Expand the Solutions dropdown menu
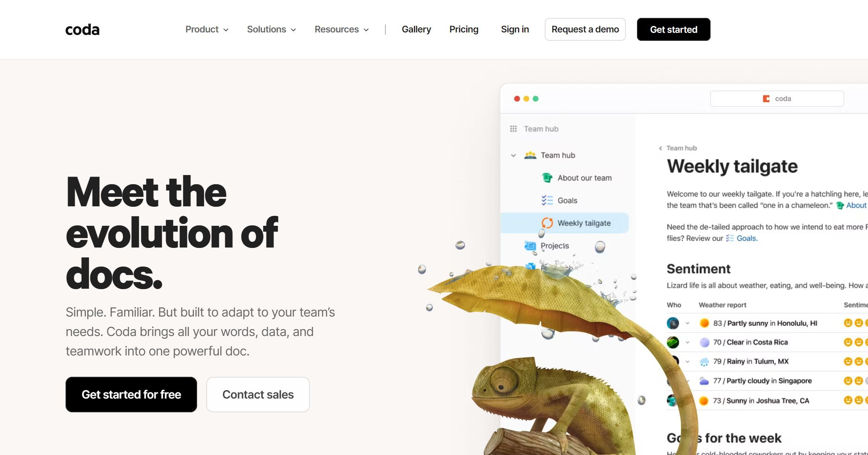This screenshot has height=455, width=868. 271,29
